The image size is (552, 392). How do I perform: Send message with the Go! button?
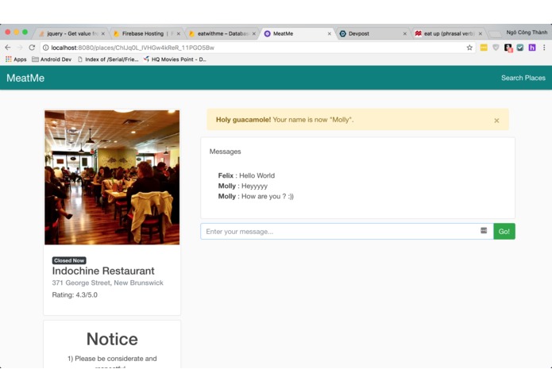(x=504, y=232)
